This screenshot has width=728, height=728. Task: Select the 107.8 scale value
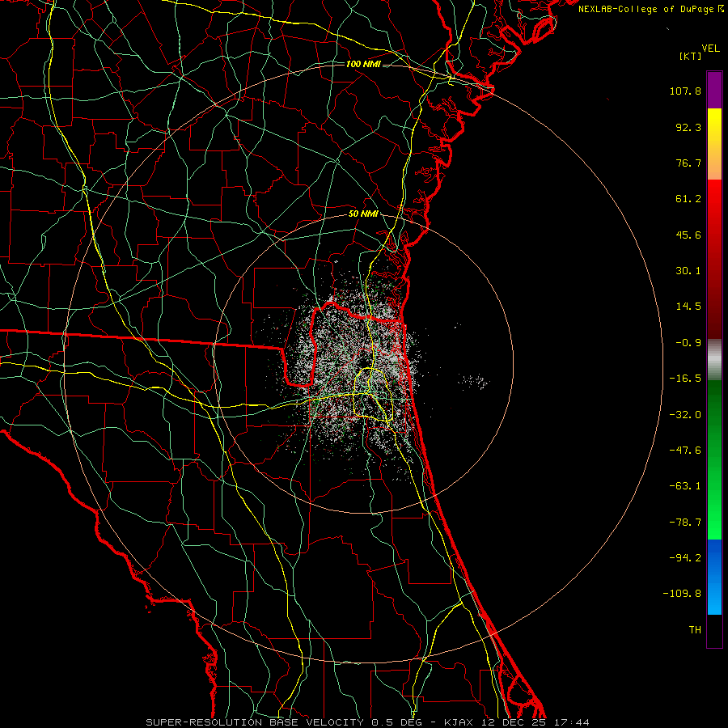[x=685, y=91]
